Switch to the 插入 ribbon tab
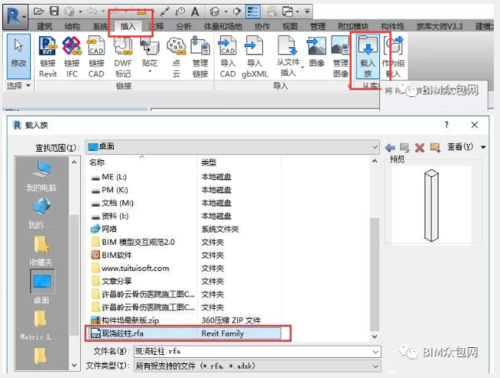The height and width of the screenshot is (378, 500). coord(128,26)
